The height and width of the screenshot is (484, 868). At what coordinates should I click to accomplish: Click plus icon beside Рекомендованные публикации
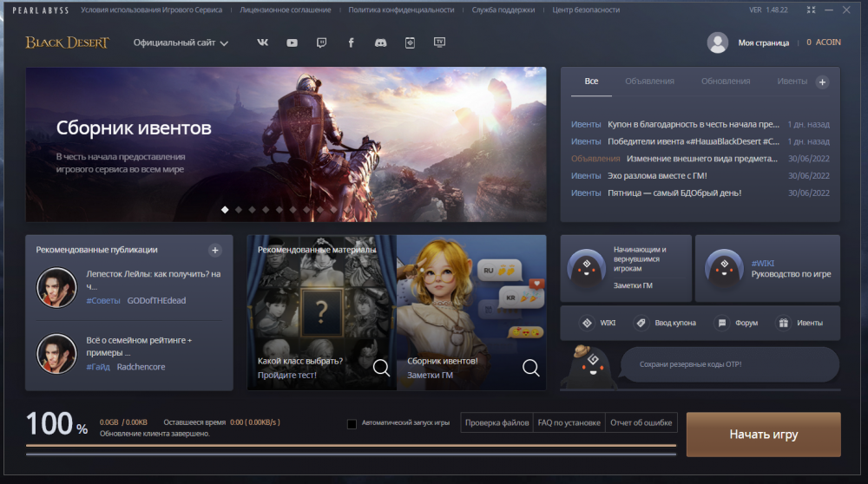click(x=215, y=250)
